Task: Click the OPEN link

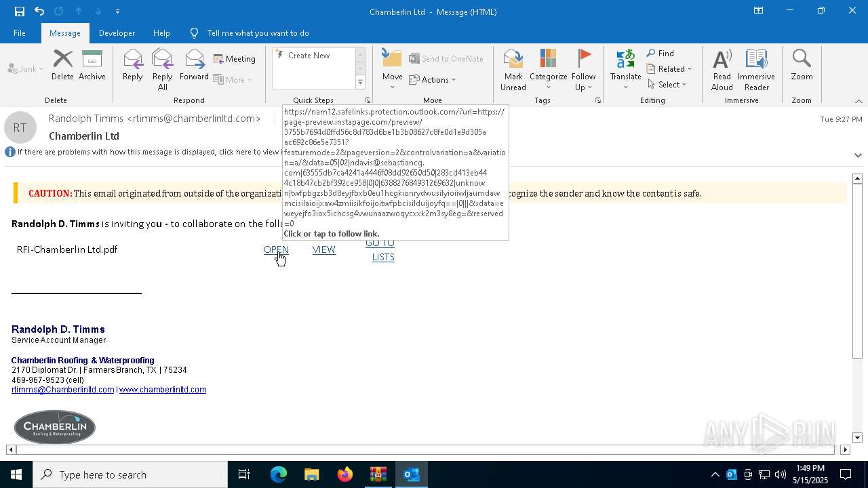Action: coord(276,249)
